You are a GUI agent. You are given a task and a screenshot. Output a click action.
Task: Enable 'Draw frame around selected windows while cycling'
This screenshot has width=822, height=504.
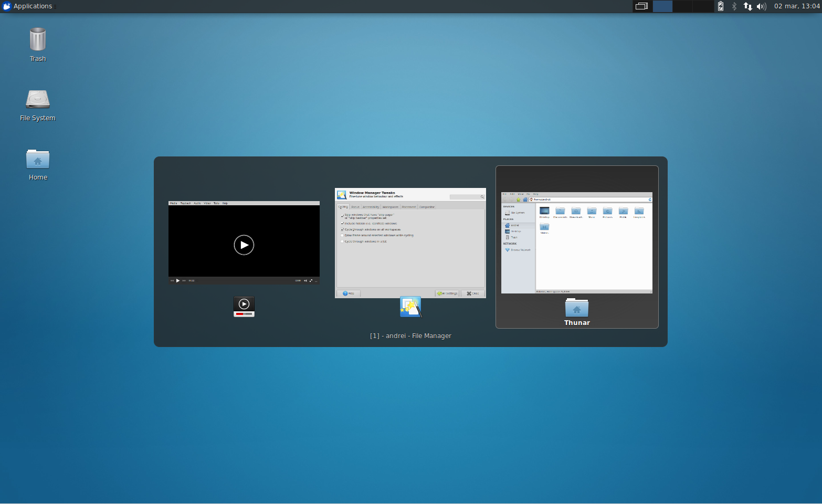[x=342, y=235]
